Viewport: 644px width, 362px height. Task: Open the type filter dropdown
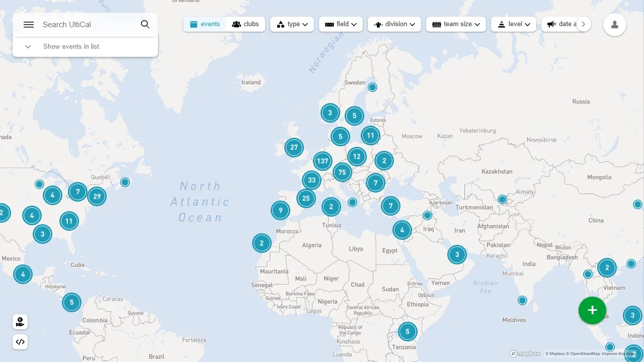coord(292,24)
